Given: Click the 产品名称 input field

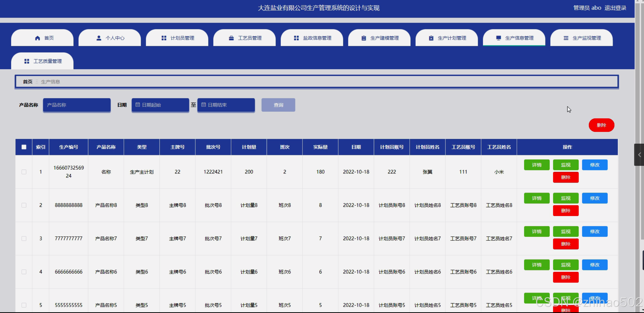Looking at the screenshot, I should click(x=77, y=105).
